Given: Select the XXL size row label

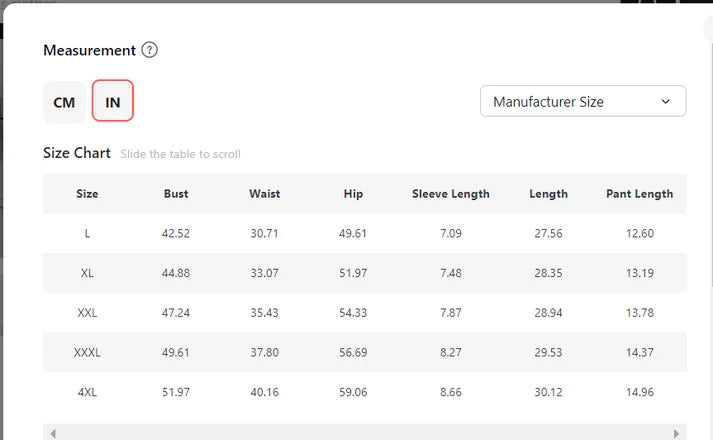Looking at the screenshot, I should click(x=87, y=313).
